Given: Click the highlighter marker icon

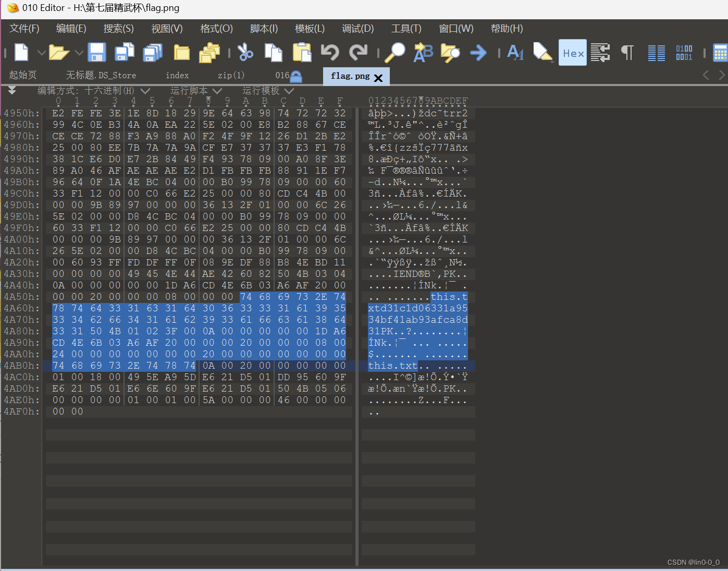Looking at the screenshot, I should coord(543,53).
